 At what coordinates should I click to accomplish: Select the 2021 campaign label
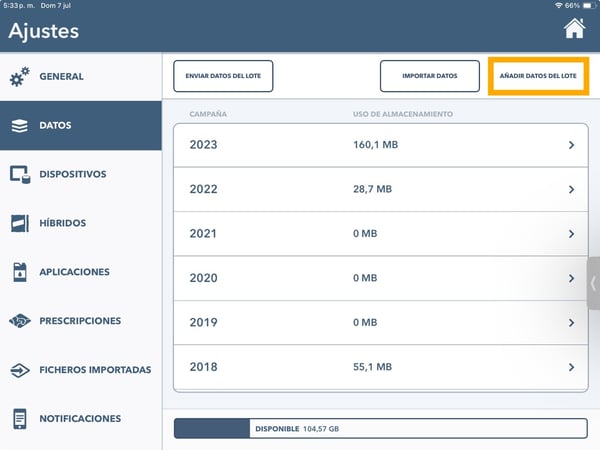pyautogui.click(x=203, y=234)
